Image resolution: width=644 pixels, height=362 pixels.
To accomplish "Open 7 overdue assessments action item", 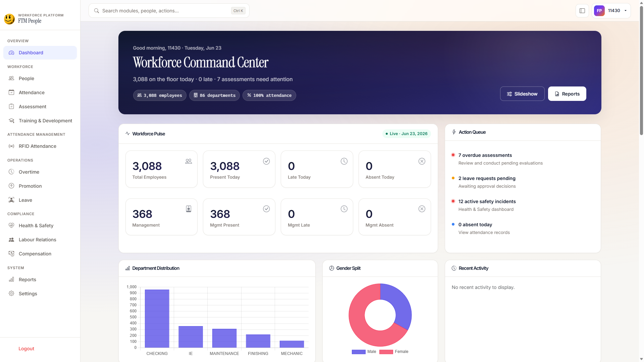I will click(523, 159).
